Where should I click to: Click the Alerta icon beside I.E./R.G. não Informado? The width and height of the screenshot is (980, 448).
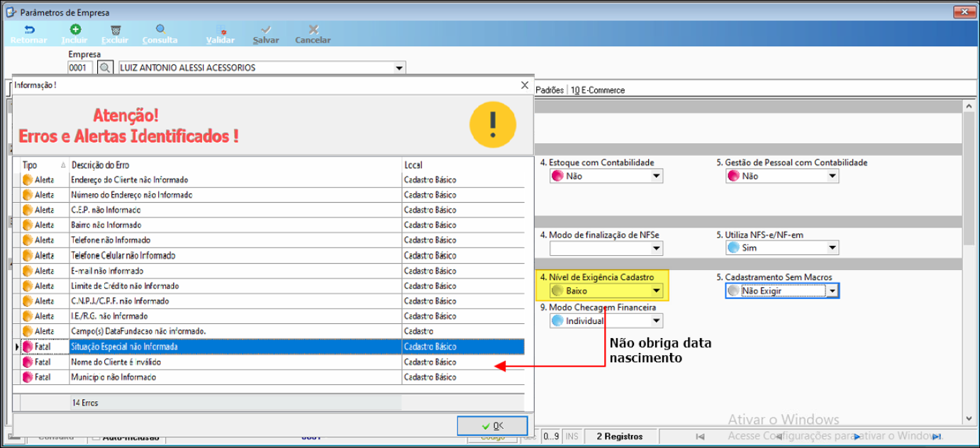click(28, 316)
